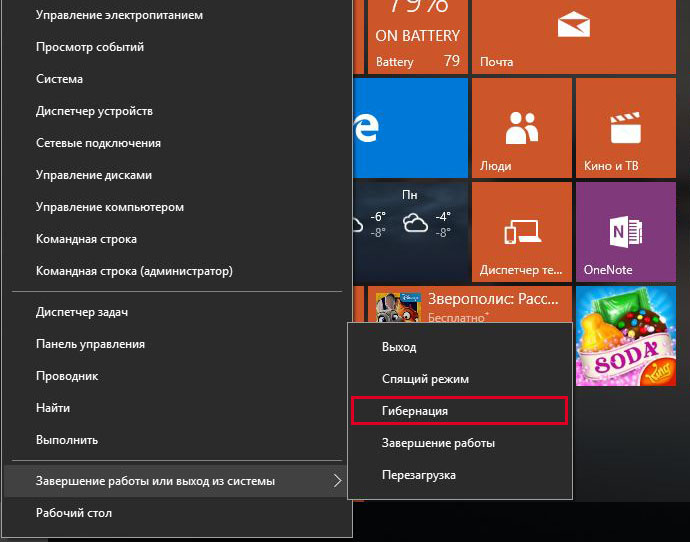Open the battery status tile
The height and width of the screenshot is (542, 690).
coord(418,37)
